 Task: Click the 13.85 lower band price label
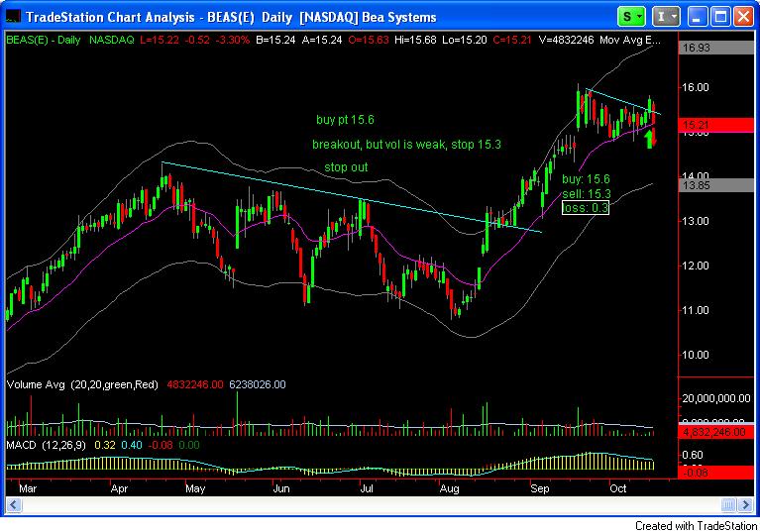pyautogui.click(x=716, y=185)
